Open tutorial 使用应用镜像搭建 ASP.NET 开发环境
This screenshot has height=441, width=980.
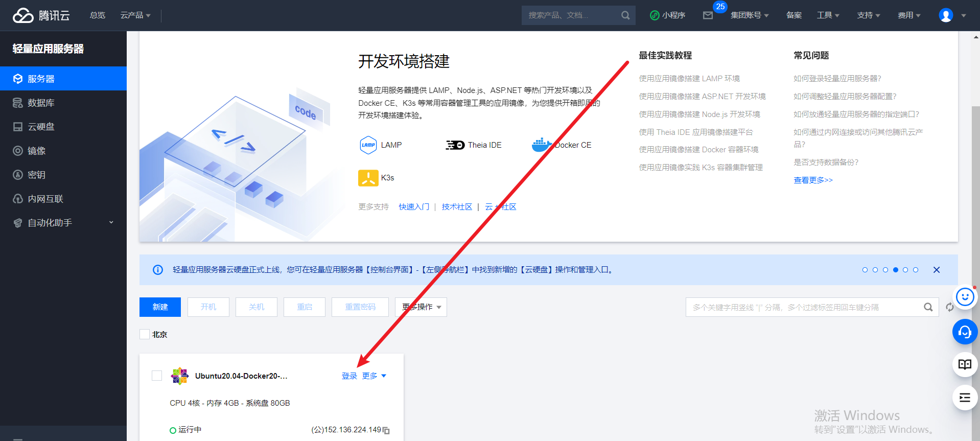click(x=702, y=97)
